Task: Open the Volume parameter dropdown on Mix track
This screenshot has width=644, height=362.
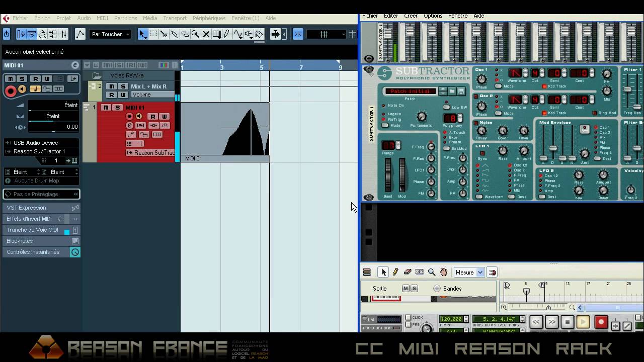Action: click(x=152, y=95)
